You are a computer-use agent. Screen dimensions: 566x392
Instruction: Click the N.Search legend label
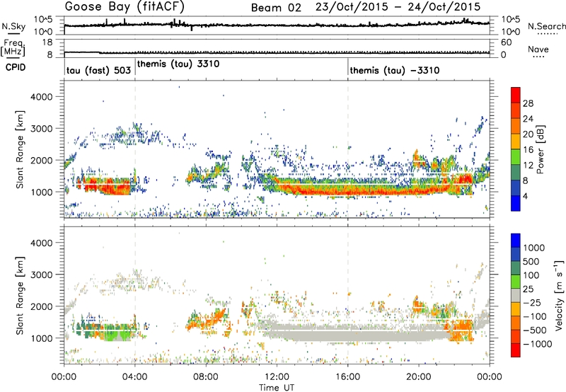pyautogui.click(x=547, y=26)
